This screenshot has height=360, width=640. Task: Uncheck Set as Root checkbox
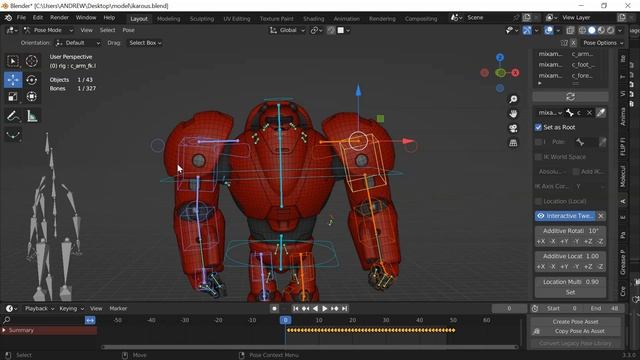tap(538, 127)
